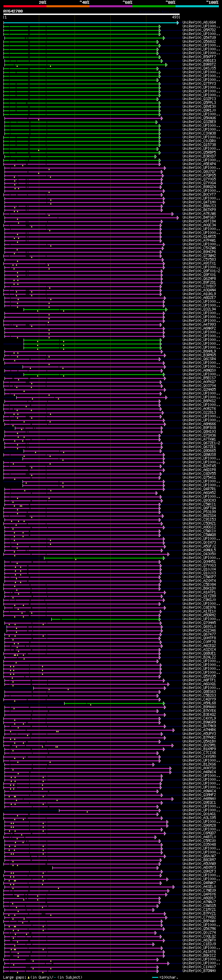Screen dimensions: 222x980
Task: Select hit UniRef100_Q5YU35
Action: [199, 677]
